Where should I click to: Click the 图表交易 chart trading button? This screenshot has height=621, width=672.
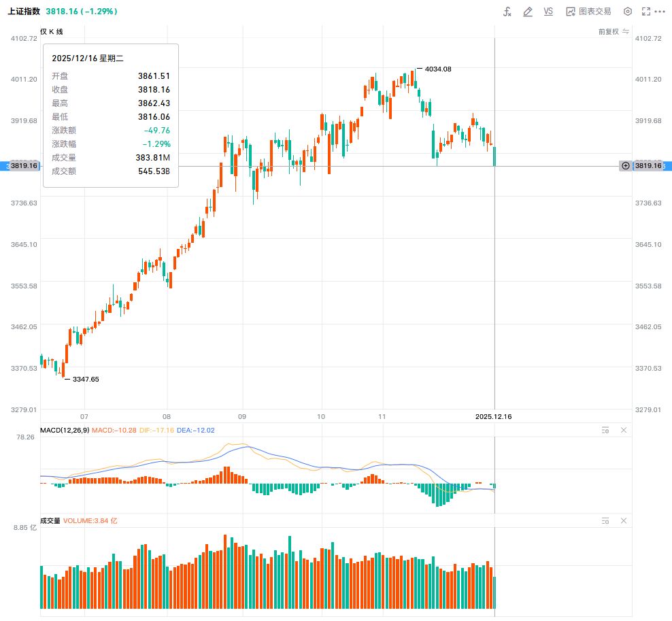[x=588, y=12]
